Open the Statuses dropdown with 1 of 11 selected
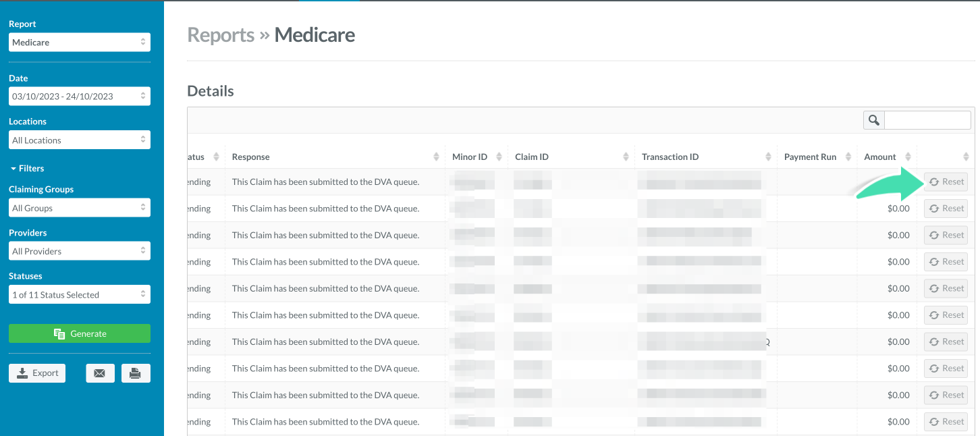The image size is (980, 436). point(80,295)
